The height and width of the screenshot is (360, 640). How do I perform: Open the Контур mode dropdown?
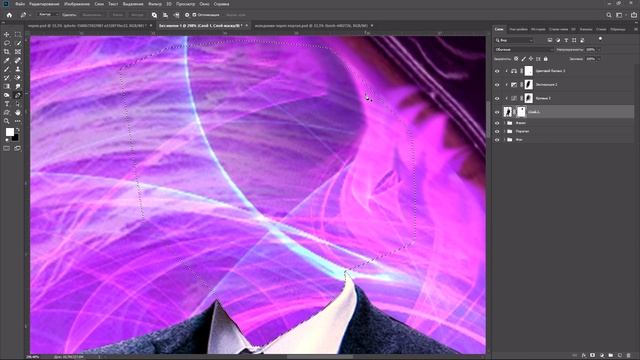pos(48,15)
